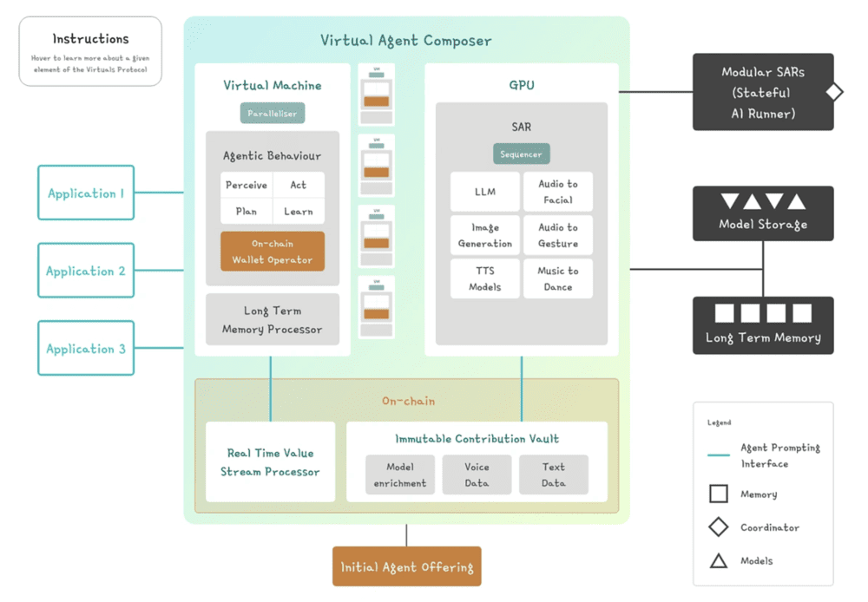Click the Coordinator diamond icon in legend
The height and width of the screenshot is (602, 868).
pyautogui.click(x=719, y=527)
